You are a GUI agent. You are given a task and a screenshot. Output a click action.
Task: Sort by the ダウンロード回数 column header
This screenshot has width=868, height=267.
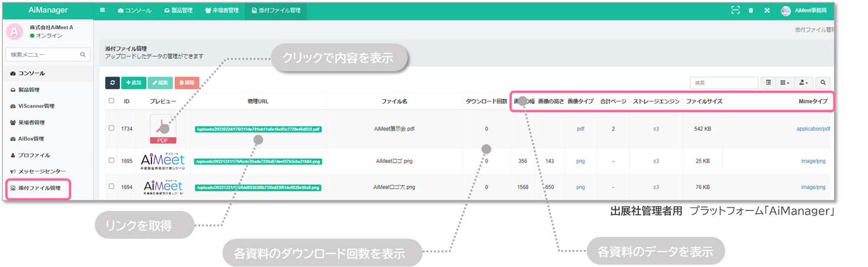click(486, 101)
